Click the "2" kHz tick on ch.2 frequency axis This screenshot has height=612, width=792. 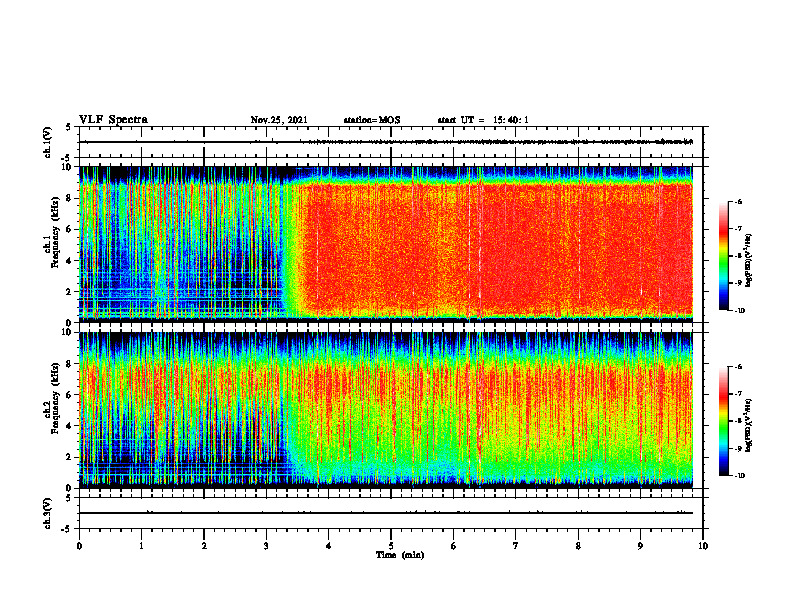coord(70,457)
